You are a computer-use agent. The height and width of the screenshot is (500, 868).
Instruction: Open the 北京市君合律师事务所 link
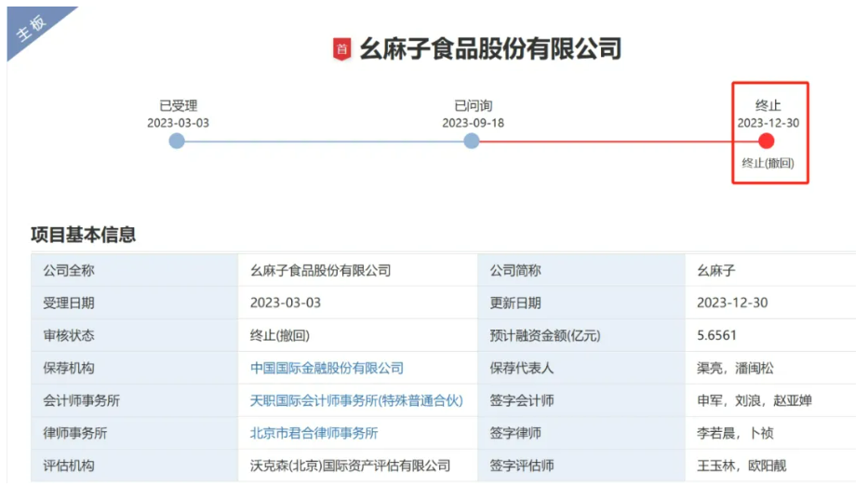314,433
